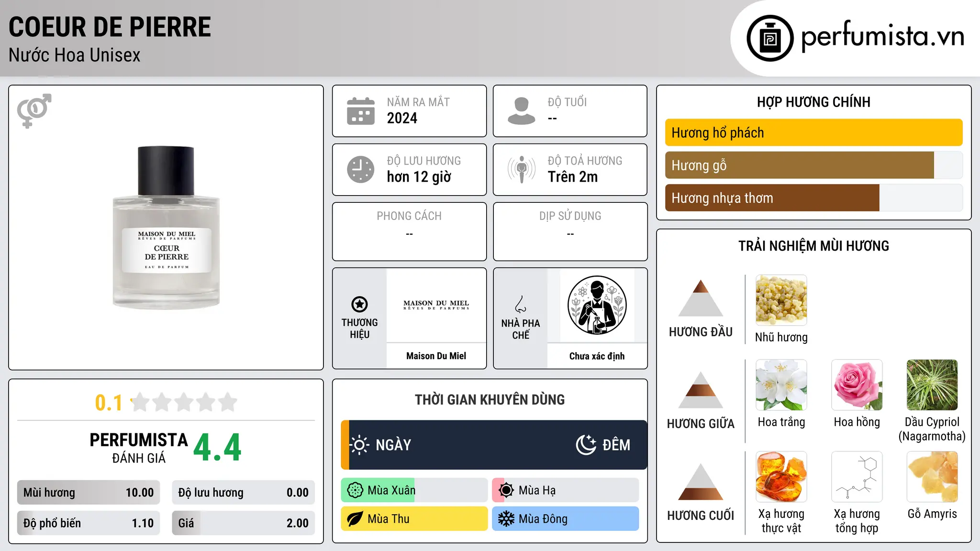Click the Trên 2m sillage value
The width and height of the screenshot is (980, 551).
pos(573,177)
